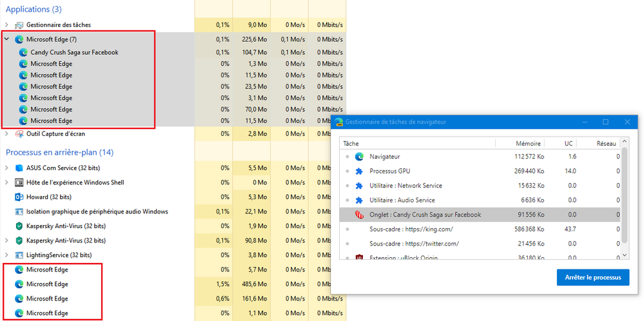Click the Kaspersky shield icon on the 1,9 Mo row
This screenshot has height=321, width=644.
coord(19,226)
